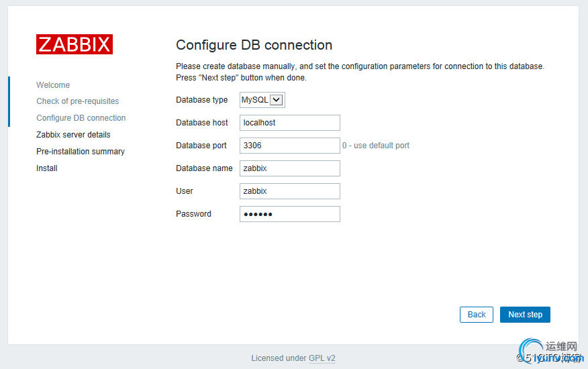Click the Configure DB connection heading

coord(254,45)
